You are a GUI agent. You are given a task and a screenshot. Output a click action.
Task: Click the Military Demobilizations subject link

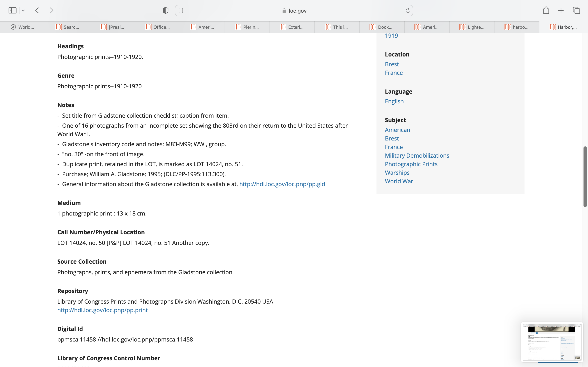pos(417,156)
